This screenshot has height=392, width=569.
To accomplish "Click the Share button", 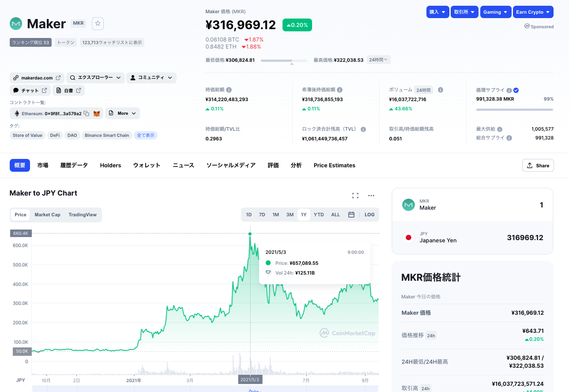I will pyautogui.click(x=538, y=166).
